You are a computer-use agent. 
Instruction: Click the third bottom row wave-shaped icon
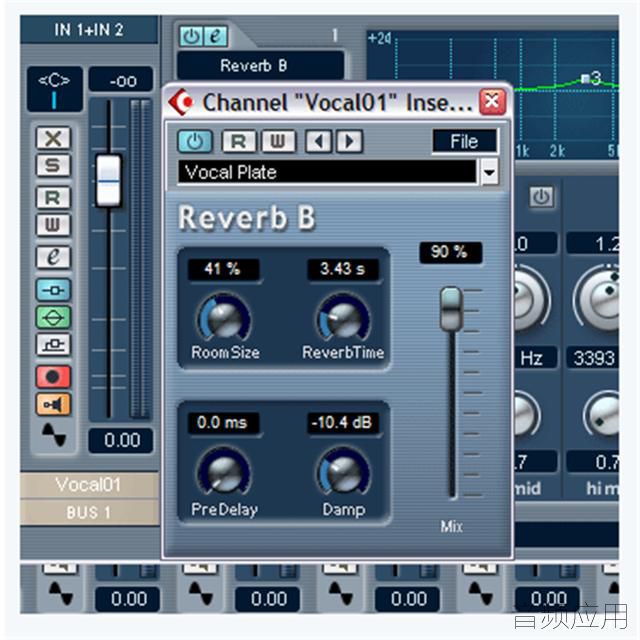point(340,593)
